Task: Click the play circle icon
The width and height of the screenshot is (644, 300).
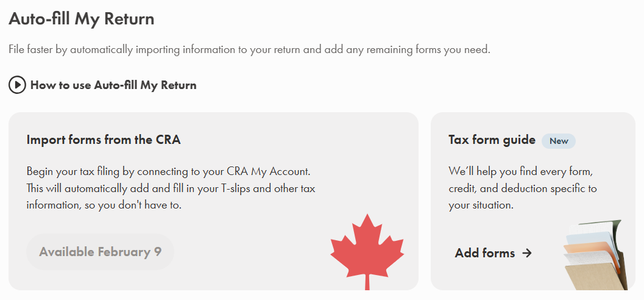Action: [17, 85]
